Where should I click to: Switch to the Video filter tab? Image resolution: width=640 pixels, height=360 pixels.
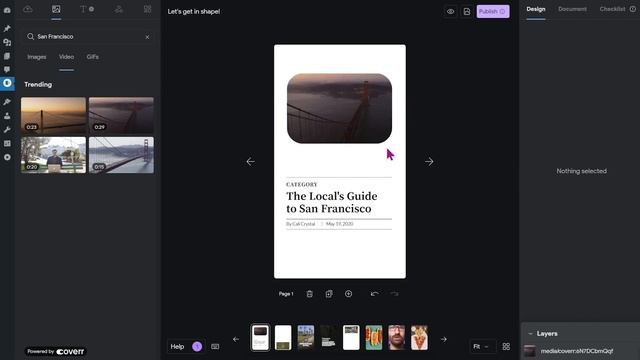(66, 57)
